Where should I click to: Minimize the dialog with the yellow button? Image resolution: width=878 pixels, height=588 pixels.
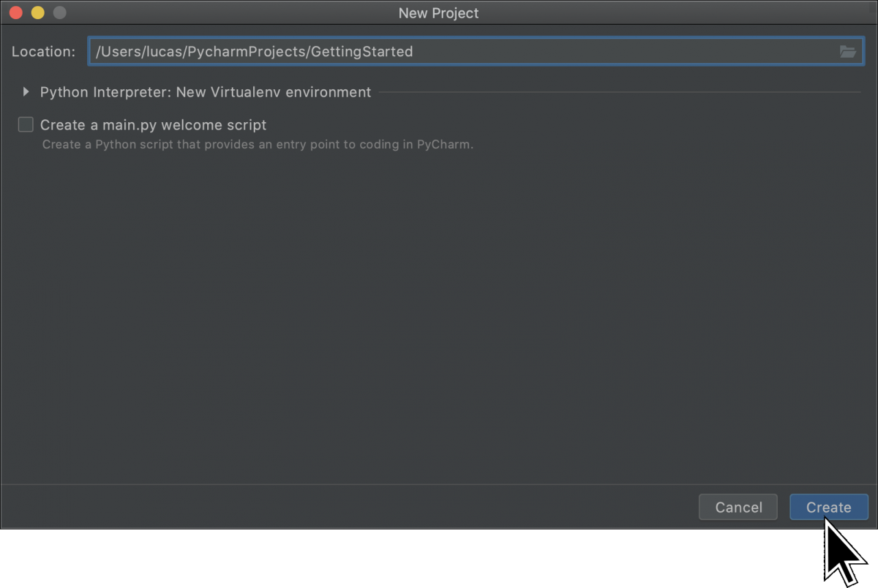pos(37,12)
